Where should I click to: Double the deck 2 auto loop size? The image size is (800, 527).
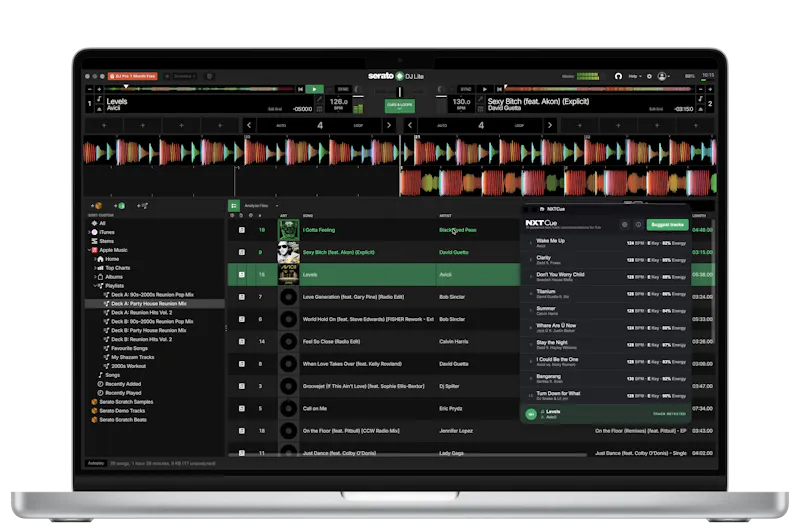pyautogui.click(x=549, y=125)
